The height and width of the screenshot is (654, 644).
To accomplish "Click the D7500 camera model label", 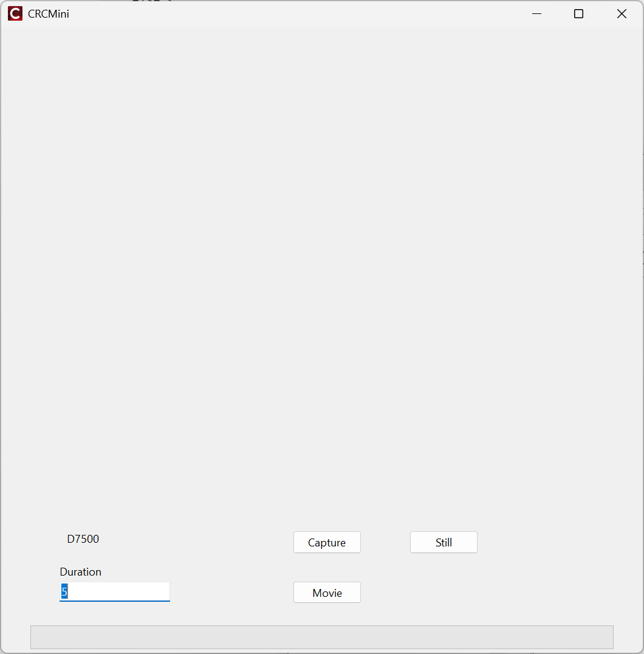I will (83, 539).
